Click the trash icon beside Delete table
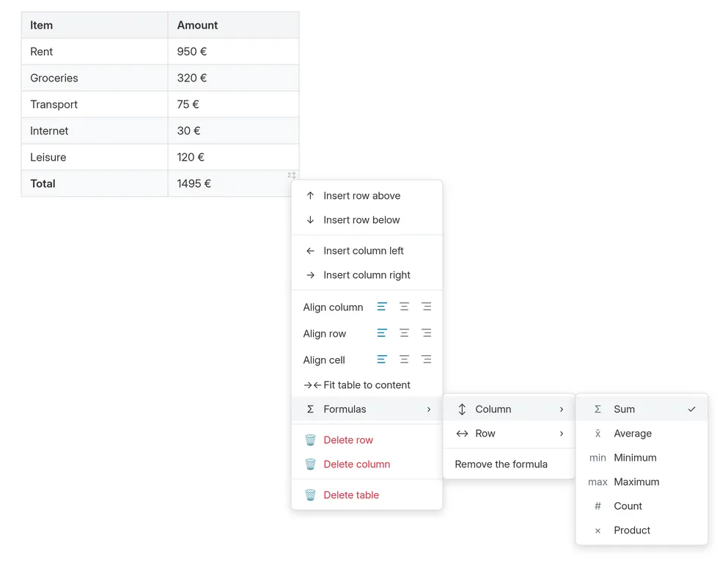Image resolution: width=728 pixels, height=562 pixels. click(x=310, y=495)
